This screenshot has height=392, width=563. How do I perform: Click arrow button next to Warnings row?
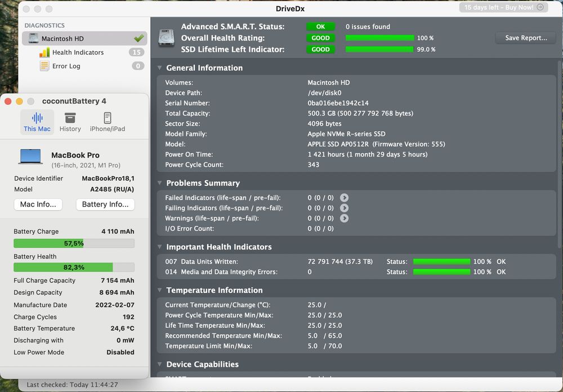(x=344, y=218)
